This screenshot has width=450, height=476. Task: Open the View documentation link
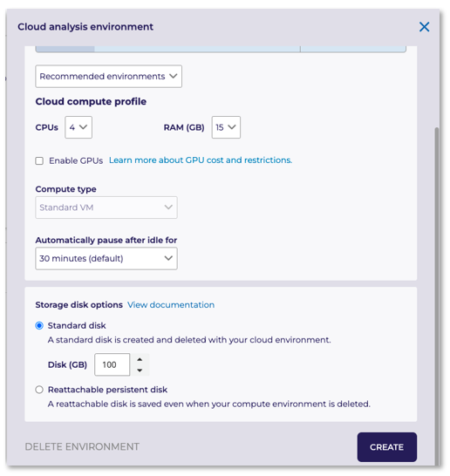(171, 304)
